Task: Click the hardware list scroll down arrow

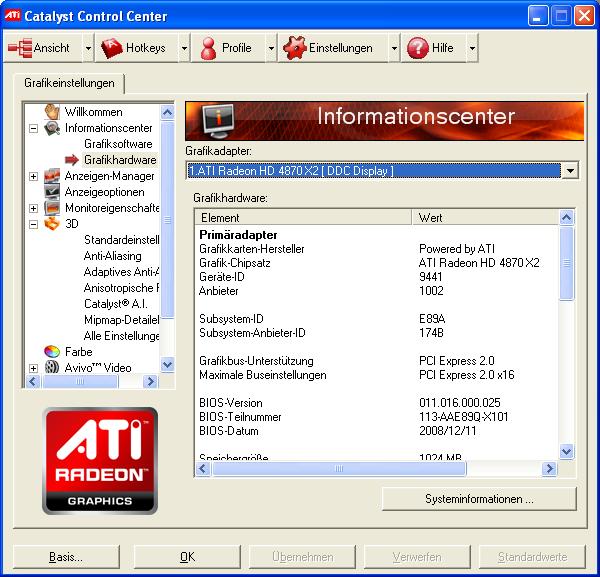Action: pos(566,451)
